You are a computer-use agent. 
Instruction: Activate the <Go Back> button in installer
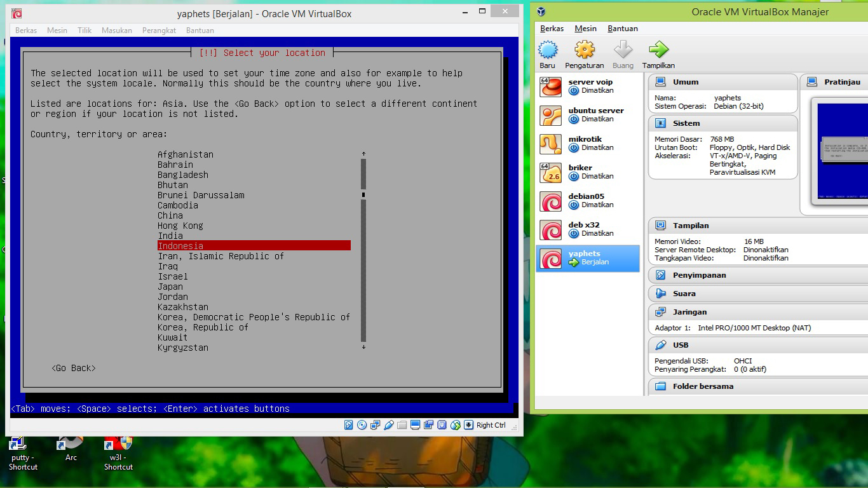[74, 368]
